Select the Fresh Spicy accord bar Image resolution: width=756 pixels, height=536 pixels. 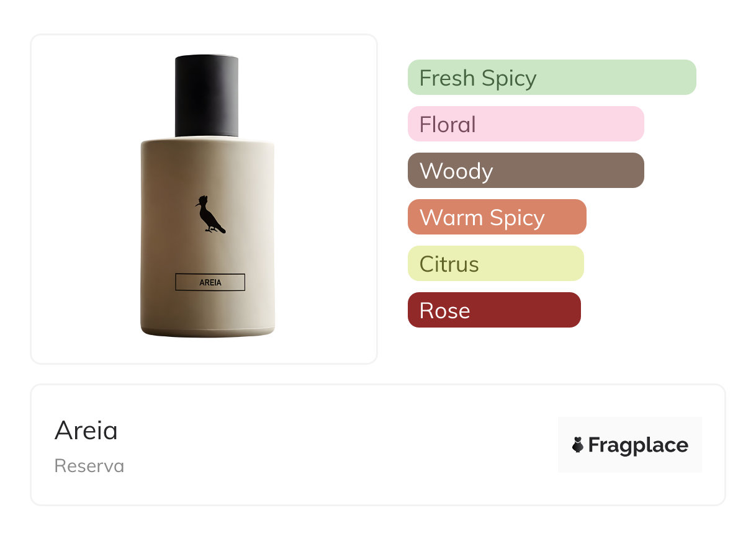552,78
